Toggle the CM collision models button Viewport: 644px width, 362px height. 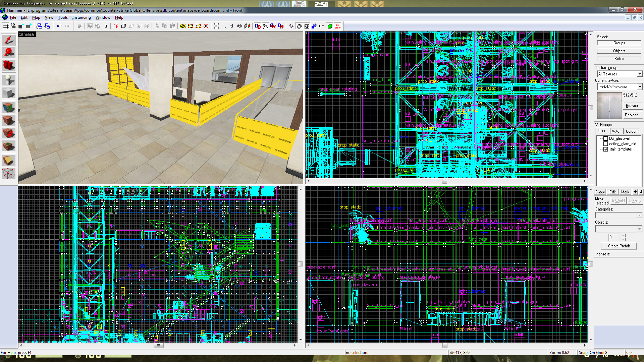(x=322, y=26)
